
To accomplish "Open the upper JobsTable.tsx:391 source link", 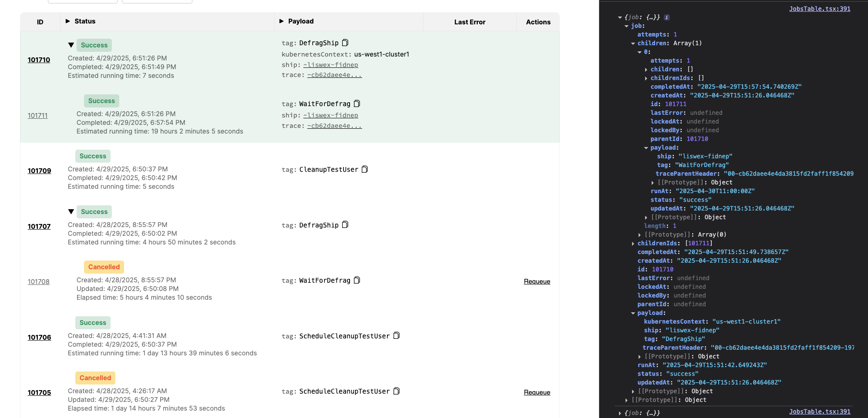I will click(820, 9).
